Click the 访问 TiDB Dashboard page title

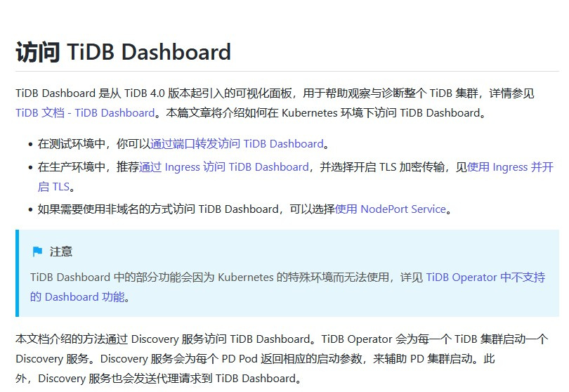(124, 52)
